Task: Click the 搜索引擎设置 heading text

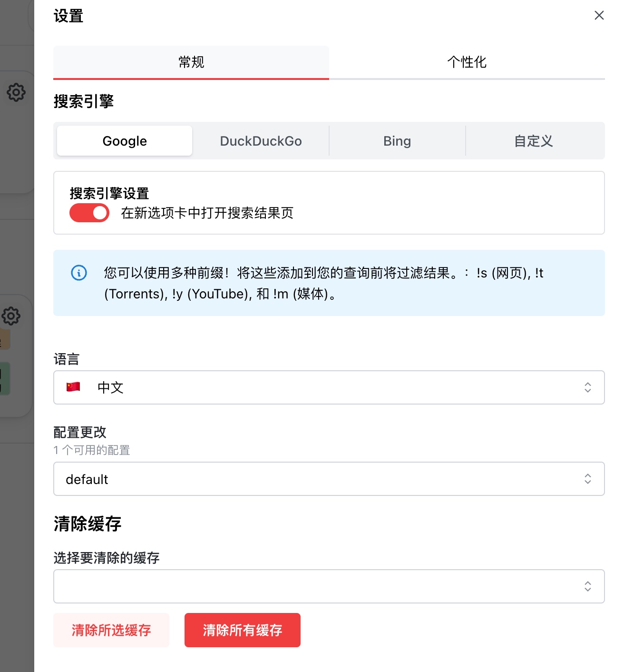Action: (109, 193)
